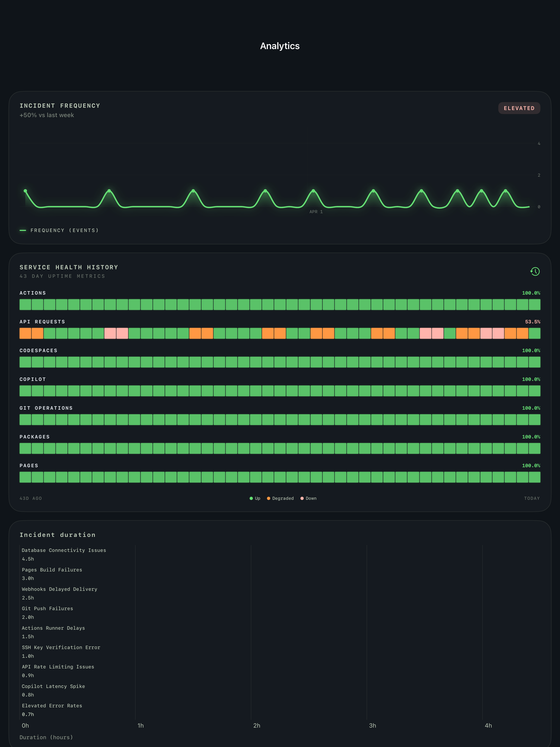The height and width of the screenshot is (747, 560).
Task: Click the 53.5% uptime value for API Requests
Action: point(532,322)
